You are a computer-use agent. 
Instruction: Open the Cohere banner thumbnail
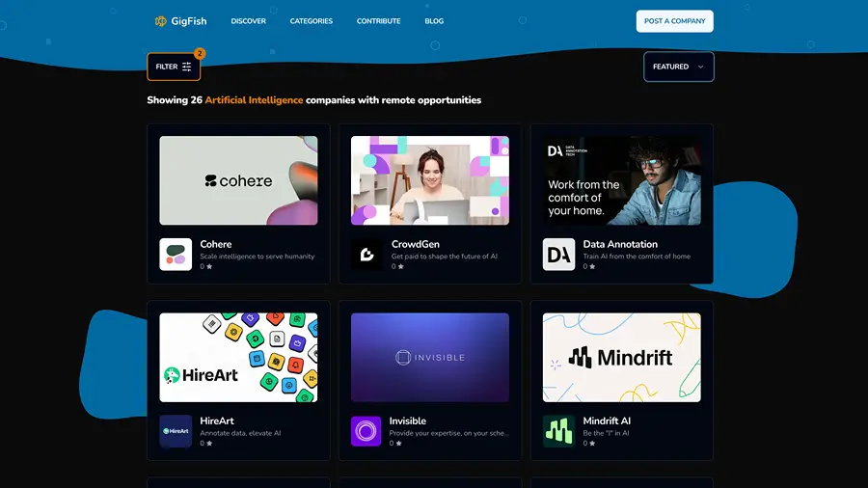(x=238, y=180)
